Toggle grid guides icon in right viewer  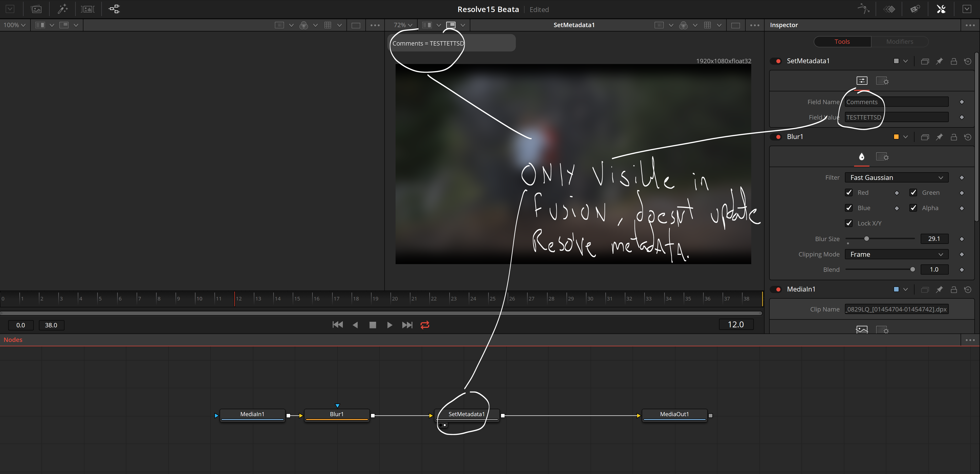click(707, 25)
